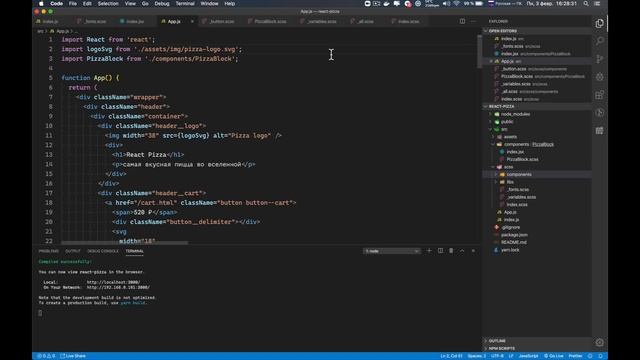Click the Wi-Fi icon in menu bar

[456, 4]
